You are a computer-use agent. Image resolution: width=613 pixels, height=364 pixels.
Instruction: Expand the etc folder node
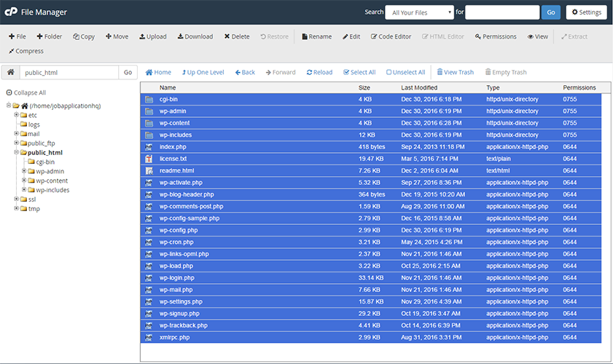pos(17,114)
